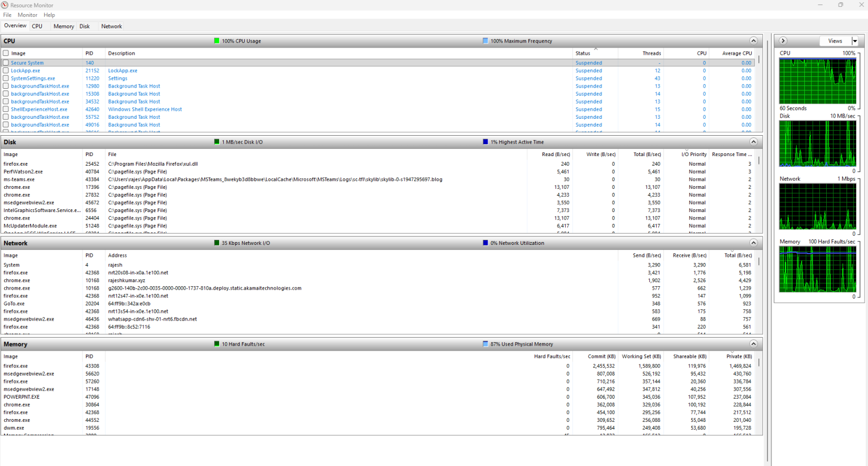This screenshot has height=466, width=868.
Task: Click the green Network I/O indicator square
Action: (216, 243)
